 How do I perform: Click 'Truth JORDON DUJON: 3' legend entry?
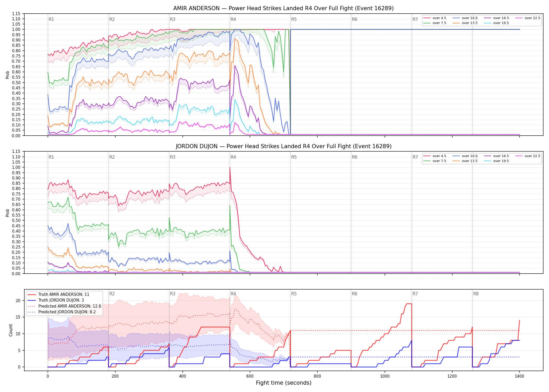coord(56,300)
